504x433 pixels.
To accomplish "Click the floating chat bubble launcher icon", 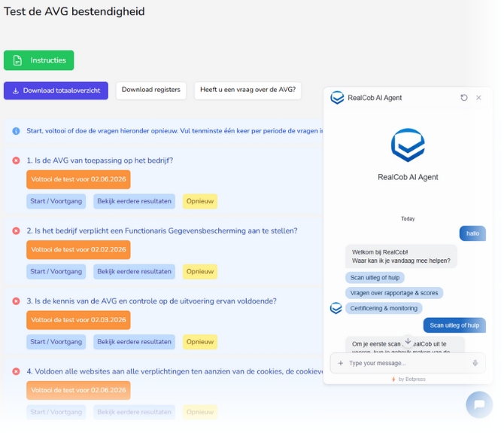I will pos(478,405).
